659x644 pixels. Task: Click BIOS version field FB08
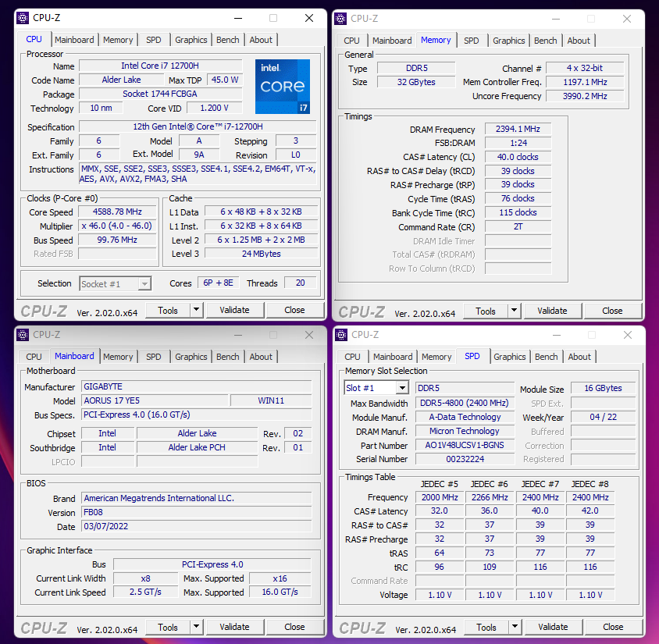pyautogui.click(x=196, y=512)
